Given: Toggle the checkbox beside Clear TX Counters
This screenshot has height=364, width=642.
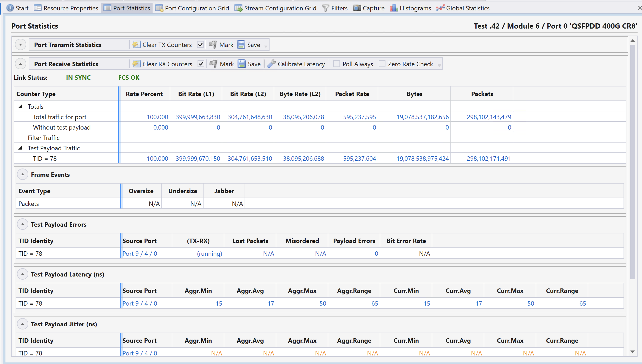Looking at the screenshot, I should (x=200, y=45).
